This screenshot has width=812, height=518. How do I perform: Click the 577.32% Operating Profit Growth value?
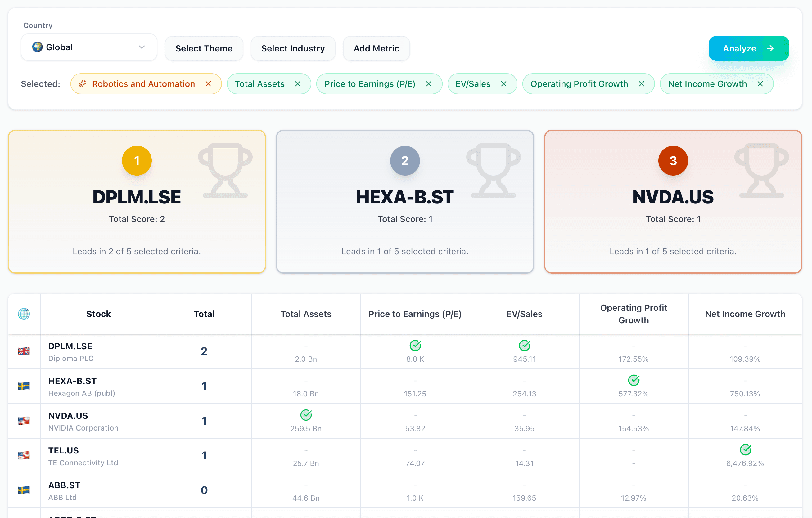pyautogui.click(x=634, y=394)
